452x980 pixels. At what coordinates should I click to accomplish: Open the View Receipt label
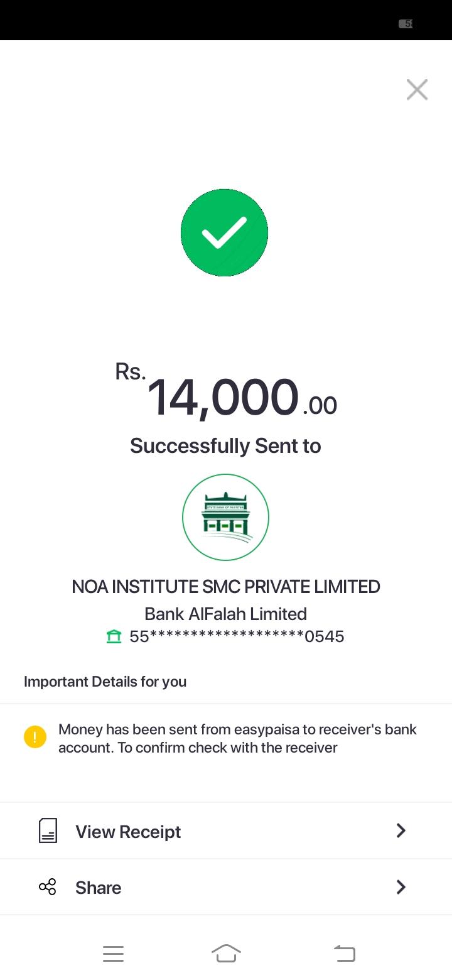pyautogui.click(x=128, y=832)
